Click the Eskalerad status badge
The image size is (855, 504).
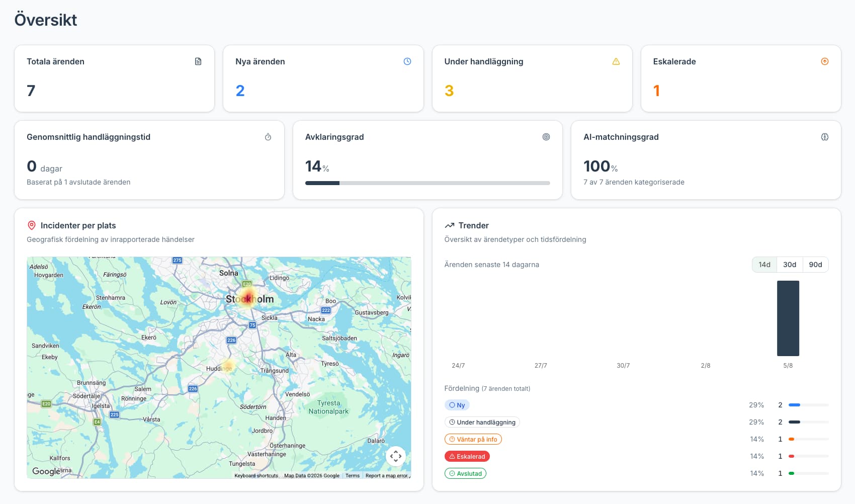pyautogui.click(x=467, y=456)
